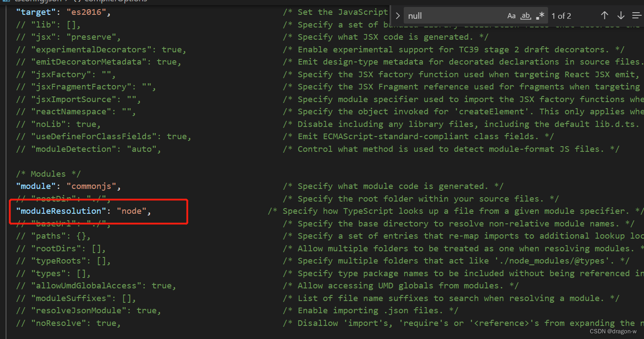Navigate to the previous search match

coord(605,15)
